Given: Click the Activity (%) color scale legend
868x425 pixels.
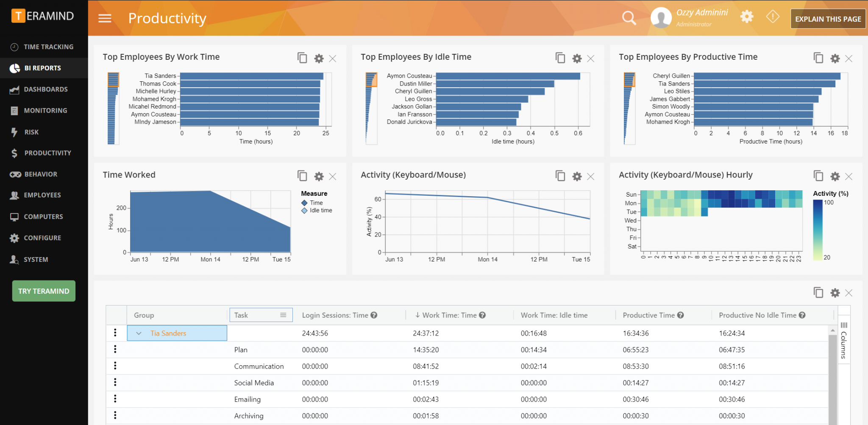Looking at the screenshot, I should coord(817,229).
